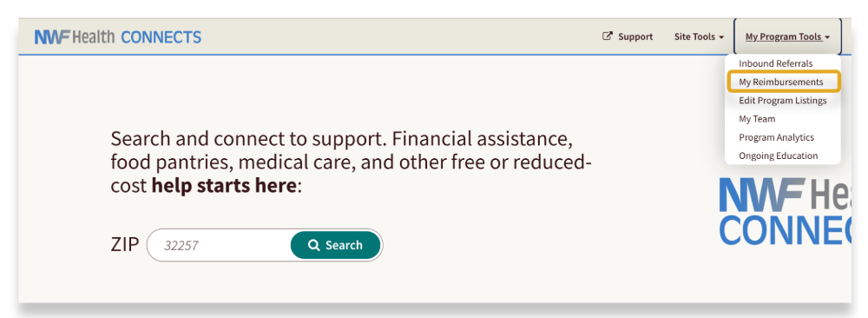Image resolution: width=868 pixels, height=318 pixels.
Task: Select Ongoing Education option
Action: (778, 156)
